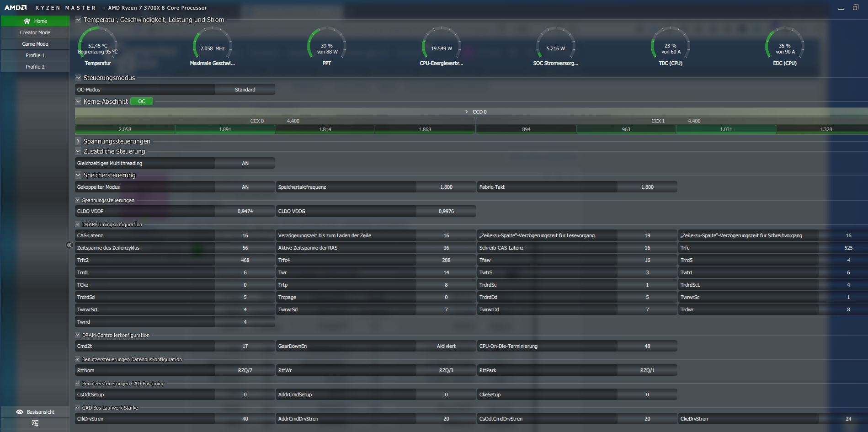
Task: Click Trfc value 525
Action: (843, 248)
